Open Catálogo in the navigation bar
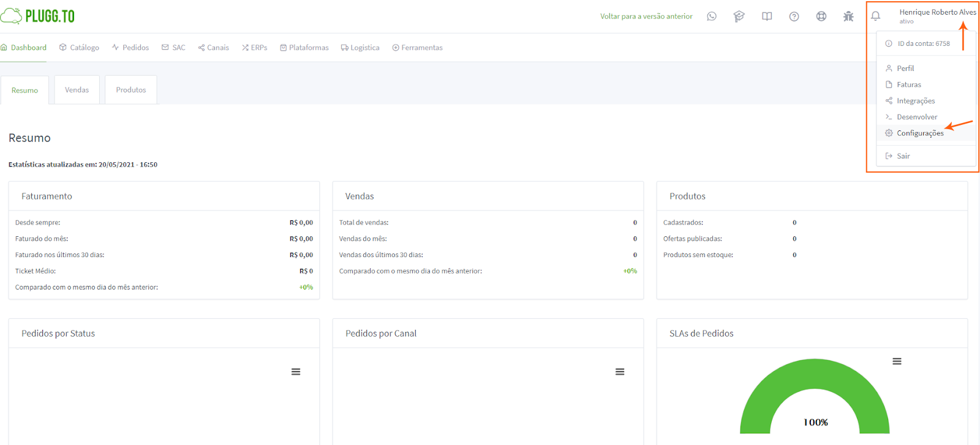Screen dimensions: 980x445 click(x=79, y=48)
